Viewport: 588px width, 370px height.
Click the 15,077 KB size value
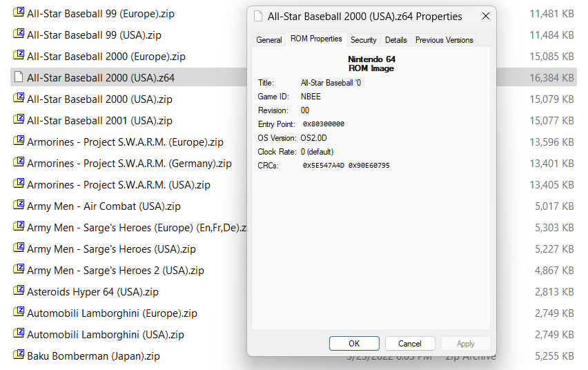[551, 120]
